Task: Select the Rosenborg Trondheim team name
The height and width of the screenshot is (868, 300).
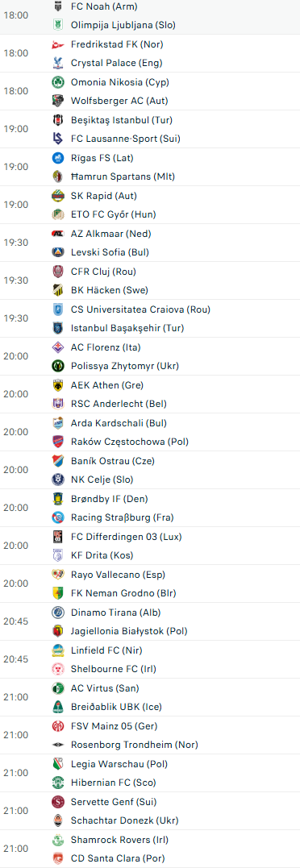Action: (135, 745)
